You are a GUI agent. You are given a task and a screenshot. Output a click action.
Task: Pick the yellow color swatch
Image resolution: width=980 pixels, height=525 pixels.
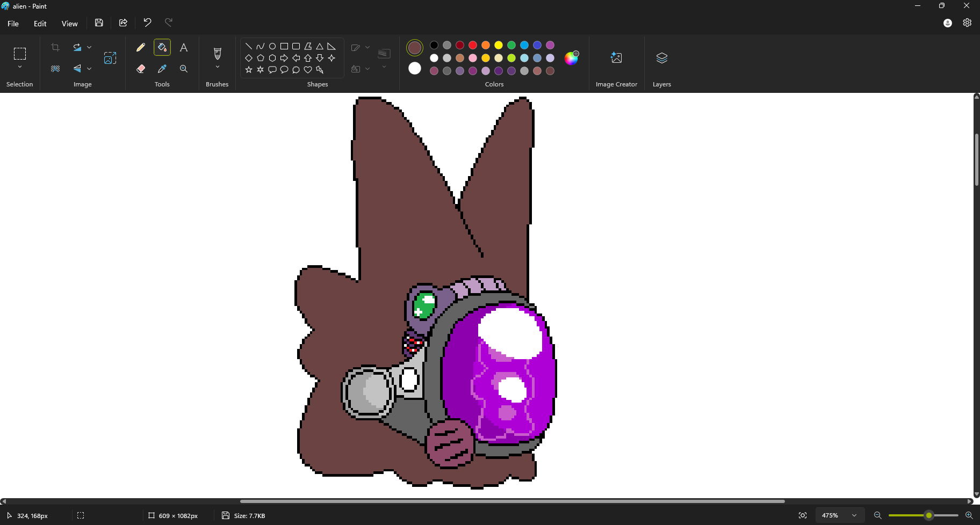[x=499, y=45]
